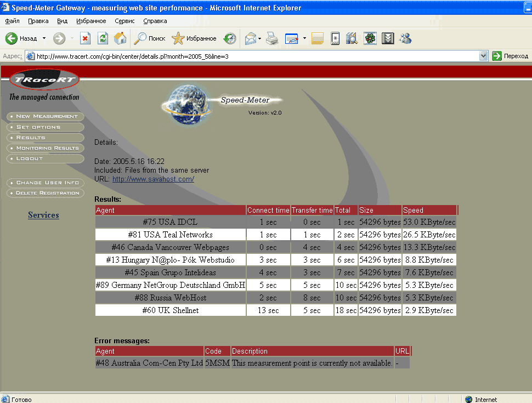532x403 pixels.
Task: Click the grey Forward arrow button
Action: (x=59, y=38)
